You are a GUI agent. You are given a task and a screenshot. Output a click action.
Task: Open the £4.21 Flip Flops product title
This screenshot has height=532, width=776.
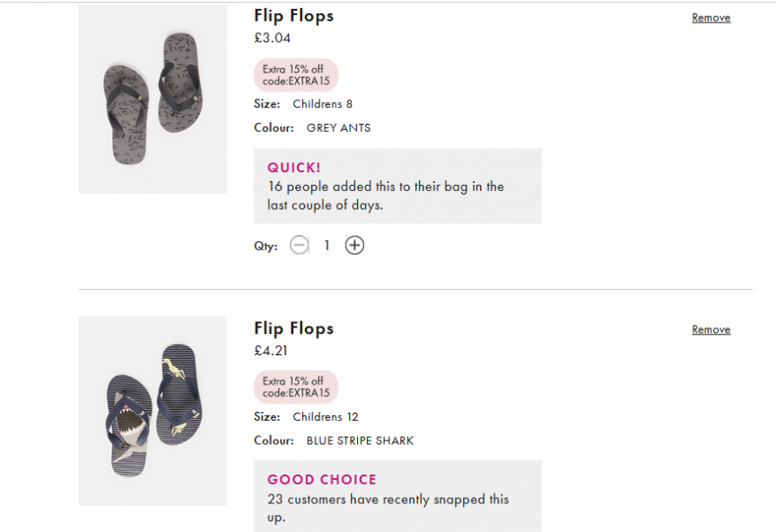tap(294, 328)
